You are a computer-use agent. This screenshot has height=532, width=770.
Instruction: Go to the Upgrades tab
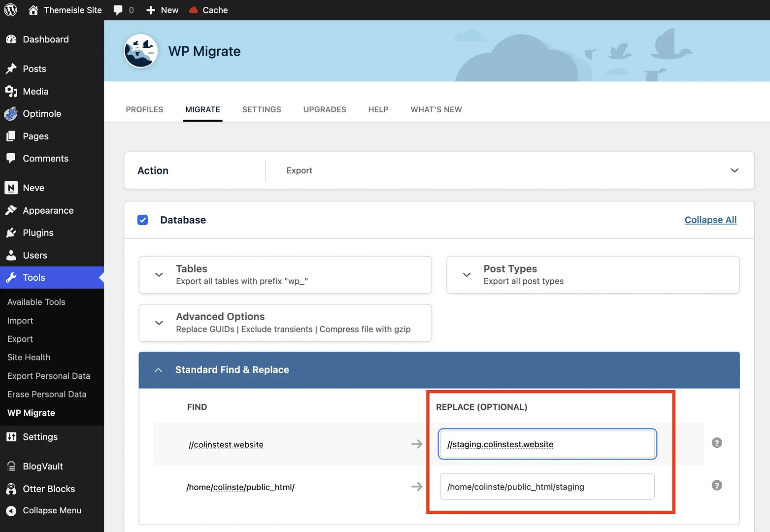pyautogui.click(x=325, y=109)
